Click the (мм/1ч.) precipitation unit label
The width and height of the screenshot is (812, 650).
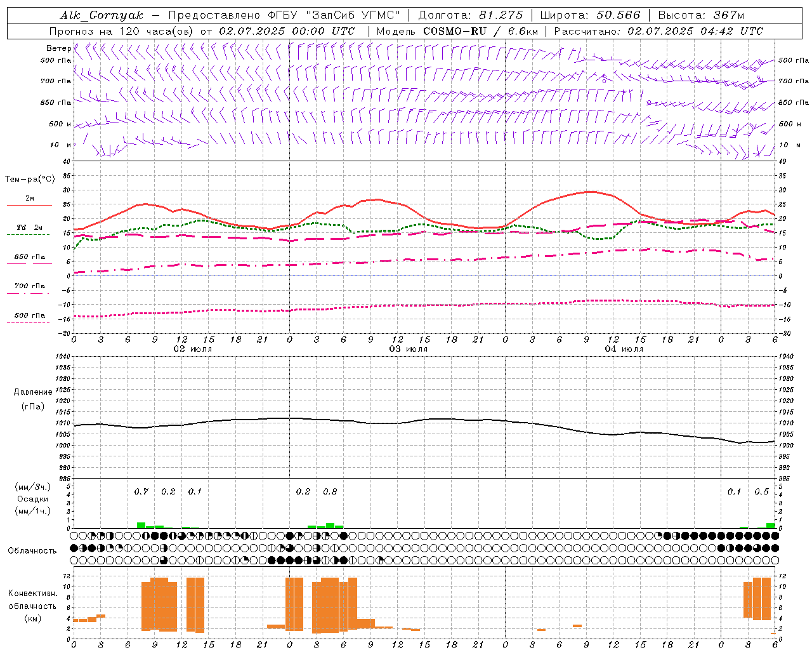(33, 511)
